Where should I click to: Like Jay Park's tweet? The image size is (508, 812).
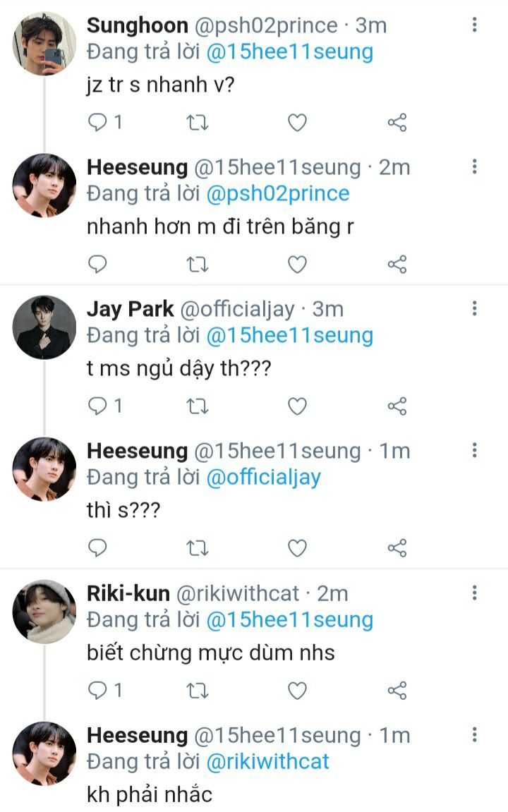[297, 406]
